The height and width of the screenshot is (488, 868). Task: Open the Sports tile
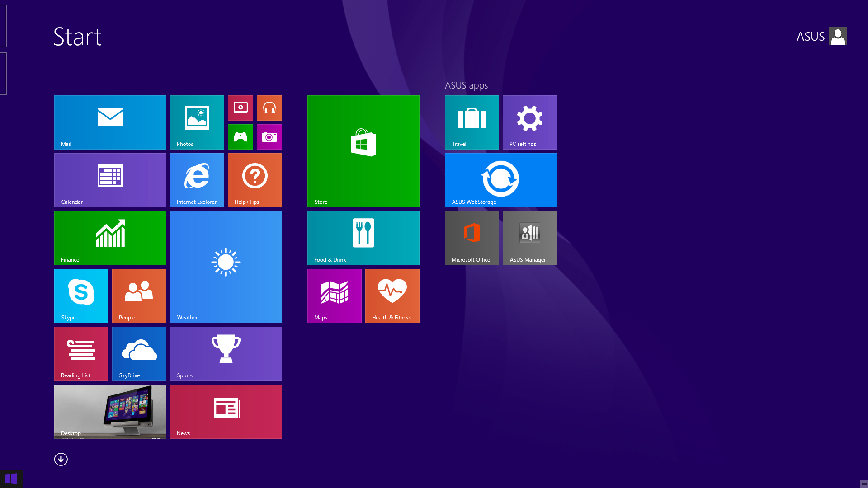coord(226,354)
